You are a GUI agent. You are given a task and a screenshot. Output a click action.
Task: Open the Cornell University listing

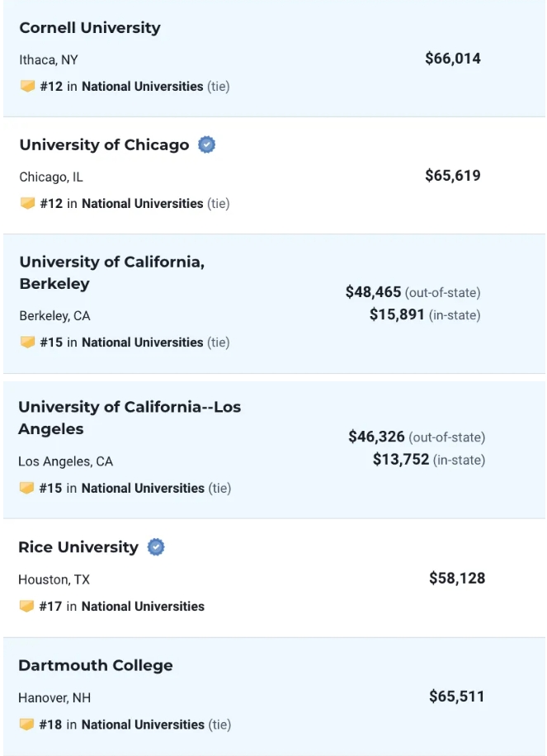90,28
